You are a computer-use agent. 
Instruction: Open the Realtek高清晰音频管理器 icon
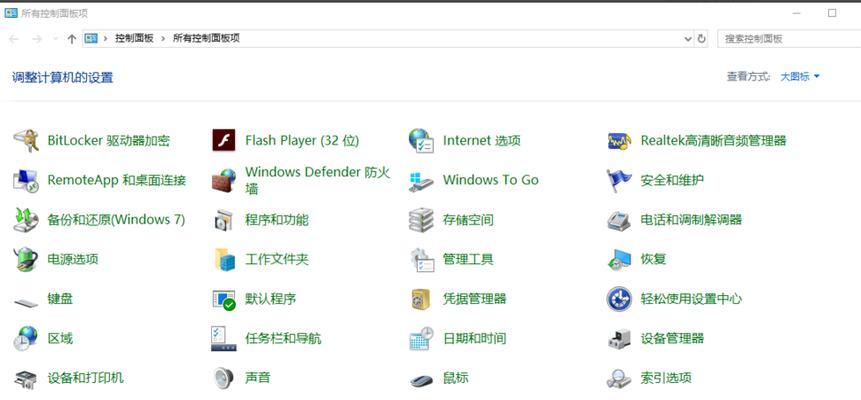click(x=619, y=141)
